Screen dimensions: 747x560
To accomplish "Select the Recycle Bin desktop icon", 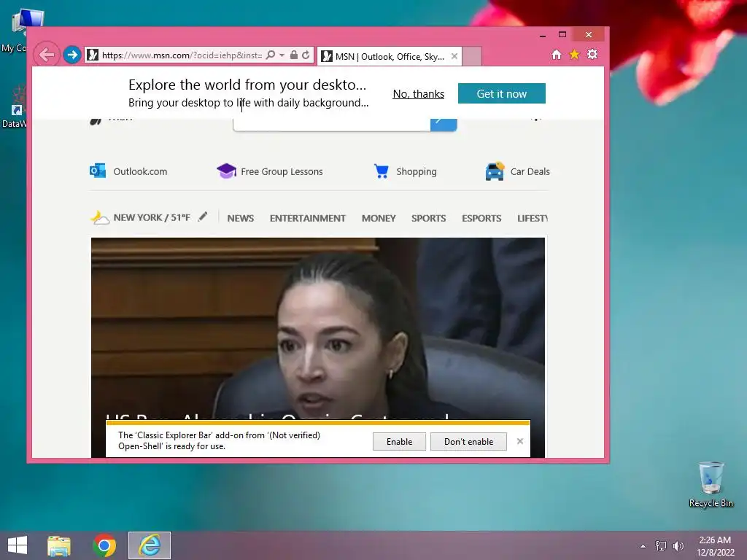I will tap(711, 485).
